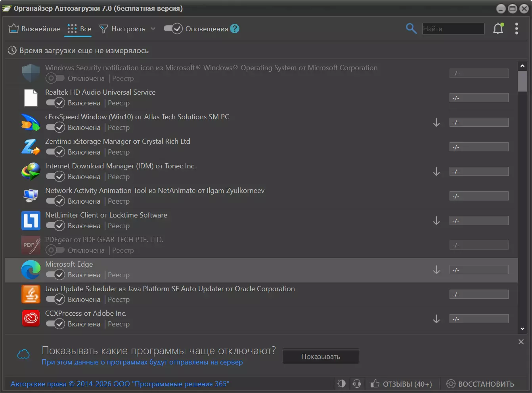Image resolution: width=532 pixels, height=393 pixels.
Task: Turn off the Оповещения notifications switch
Action: 173,29
